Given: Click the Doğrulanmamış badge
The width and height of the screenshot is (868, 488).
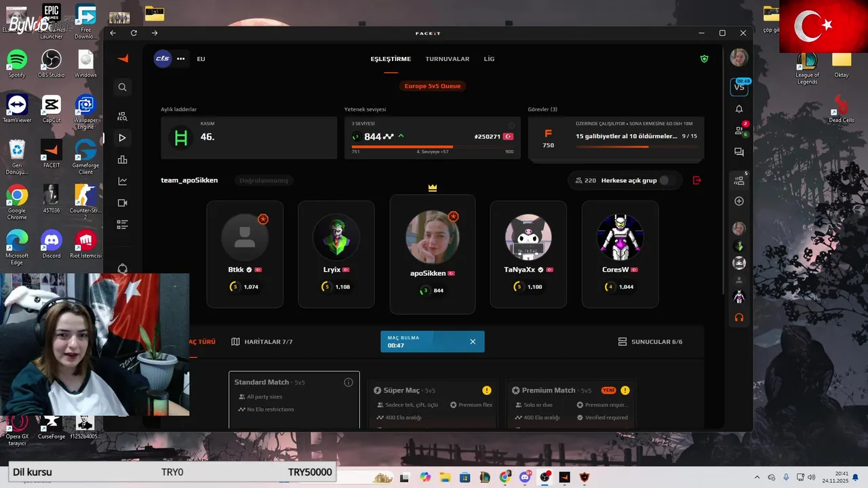Looking at the screenshot, I should pyautogui.click(x=263, y=180).
